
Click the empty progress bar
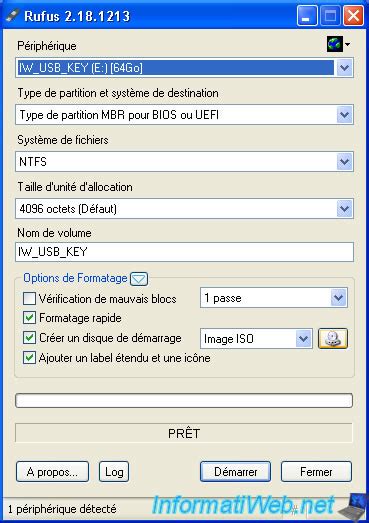[184, 401]
